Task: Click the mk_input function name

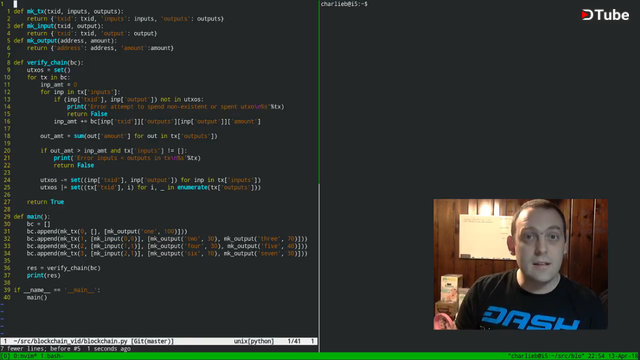Action: [x=40, y=26]
